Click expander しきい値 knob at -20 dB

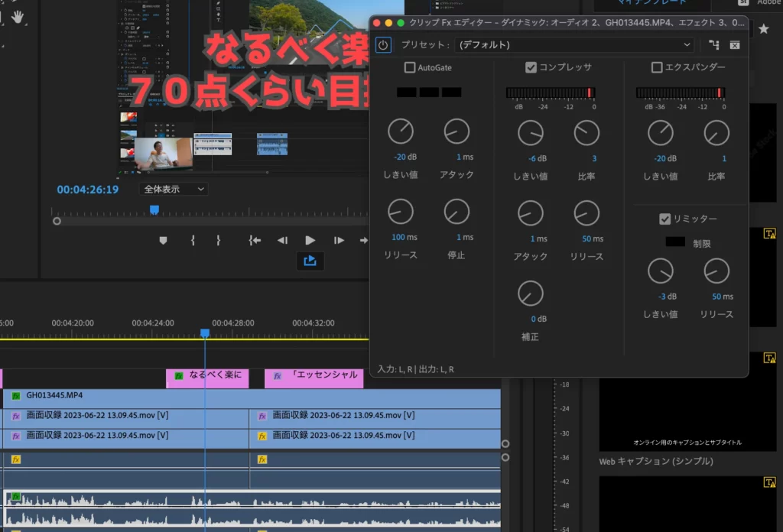[660, 133]
